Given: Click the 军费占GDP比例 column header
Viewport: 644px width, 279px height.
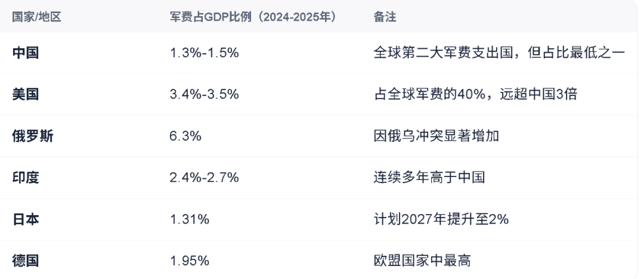Looking at the screenshot, I should click(x=253, y=17).
